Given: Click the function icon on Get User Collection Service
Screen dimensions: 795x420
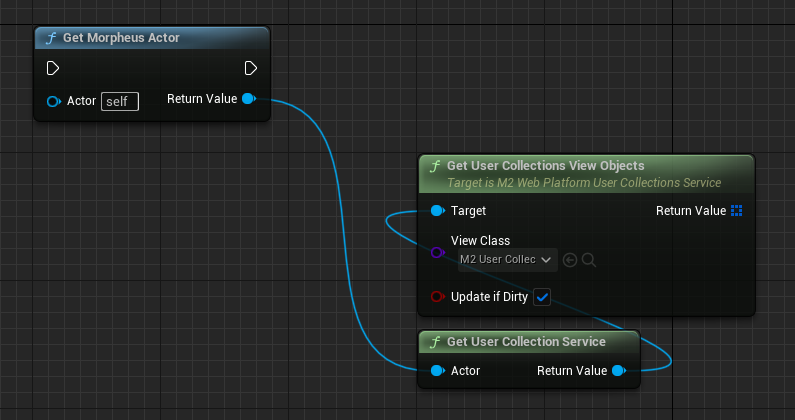Looking at the screenshot, I should [x=434, y=342].
